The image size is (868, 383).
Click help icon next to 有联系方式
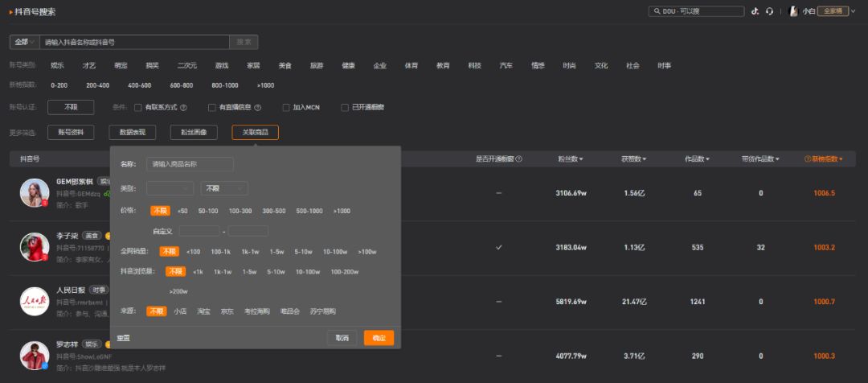(183, 108)
